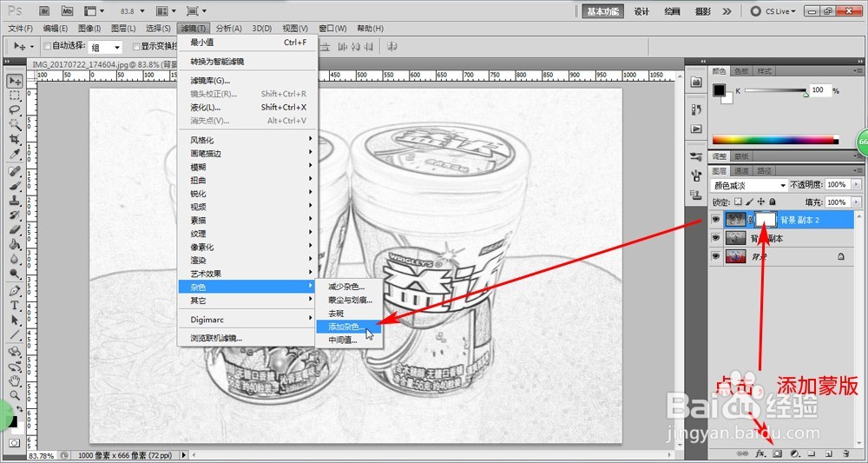Launch Mini Bridge from the top bar
868x463 pixels.
click(x=67, y=11)
